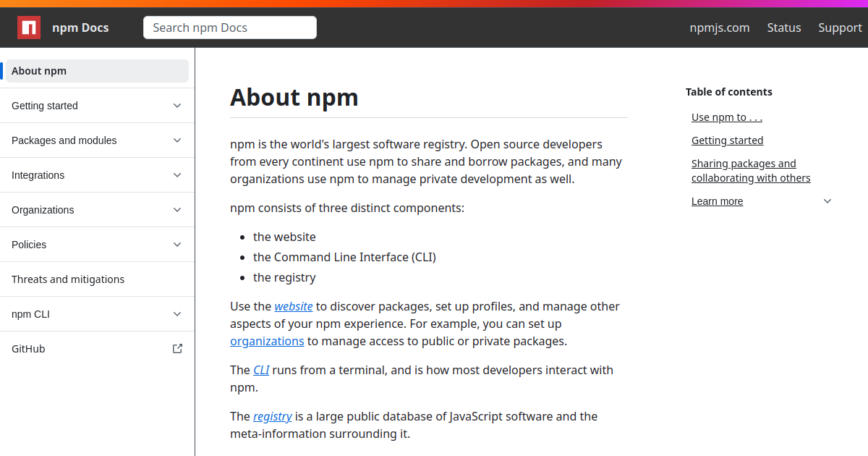Expand the Organizations chevron
This screenshot has width=868, height=456.
click(x=177, y=210)
